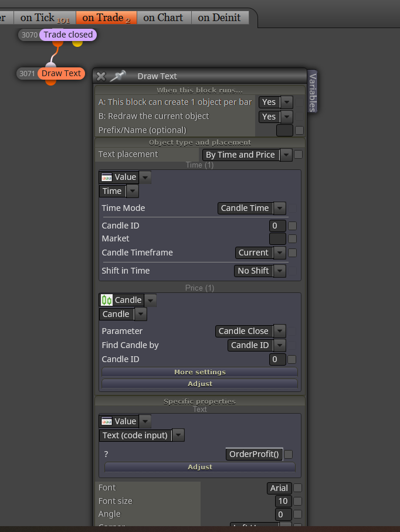Open the Time subtype dropdown

pos(133,191)
